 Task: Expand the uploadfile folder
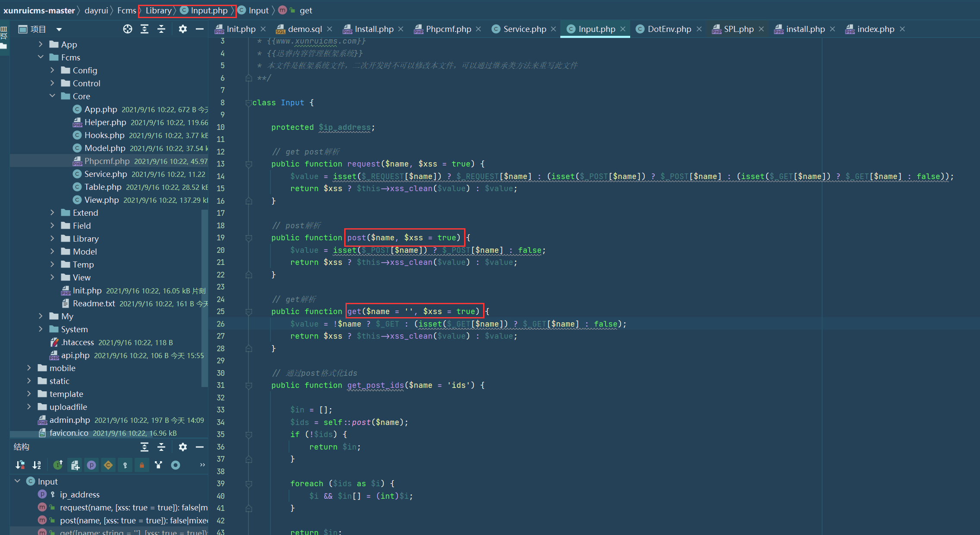click(29, 406)
